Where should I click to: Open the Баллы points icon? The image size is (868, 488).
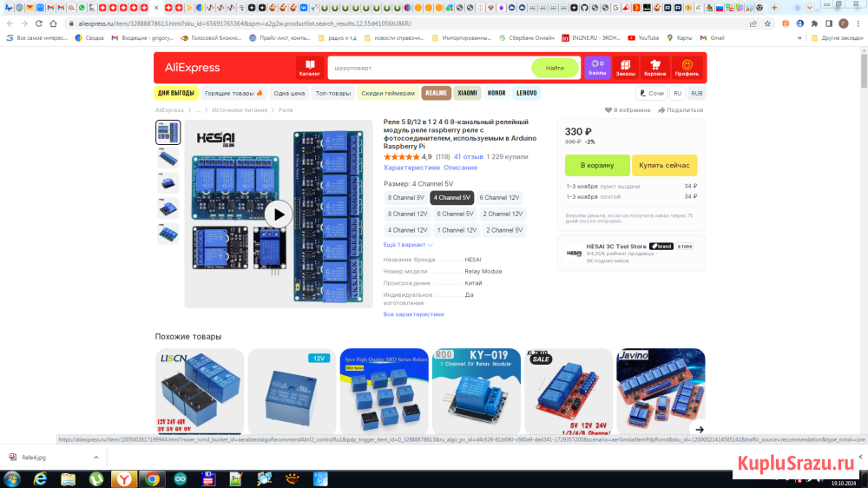tap(597, 67)
